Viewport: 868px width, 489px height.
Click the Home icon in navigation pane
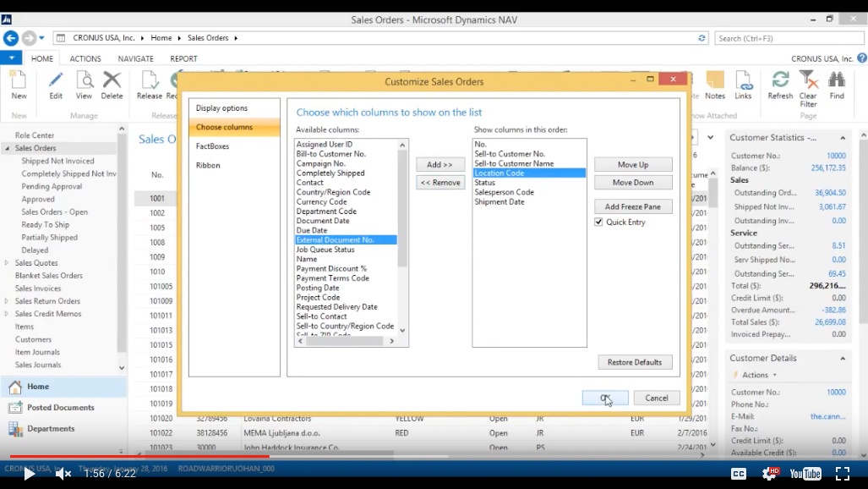click(15, 387)
